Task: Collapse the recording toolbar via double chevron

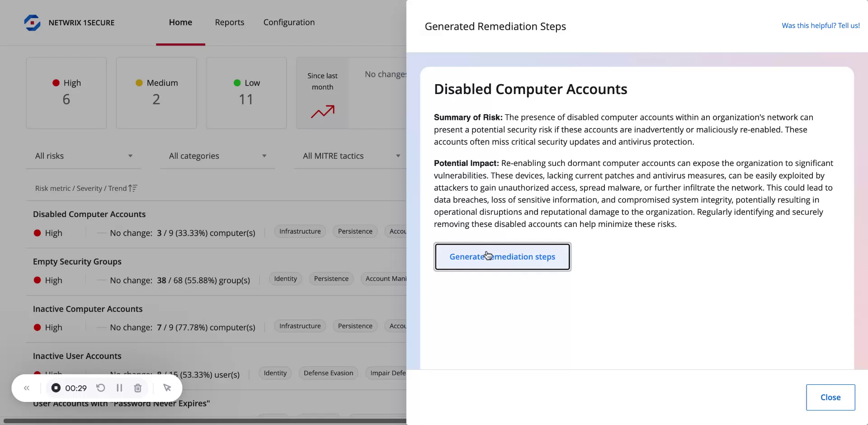Action: (26, 388)
